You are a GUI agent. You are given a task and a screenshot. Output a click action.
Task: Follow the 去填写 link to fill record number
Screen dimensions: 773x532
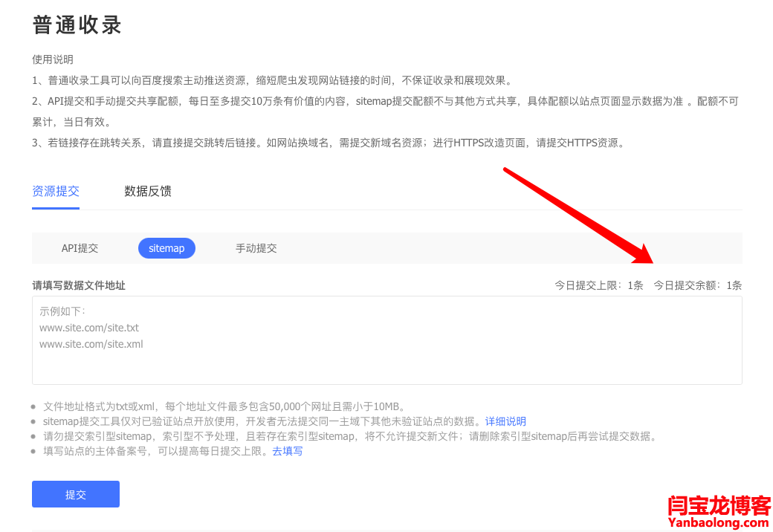coord(288,450)
